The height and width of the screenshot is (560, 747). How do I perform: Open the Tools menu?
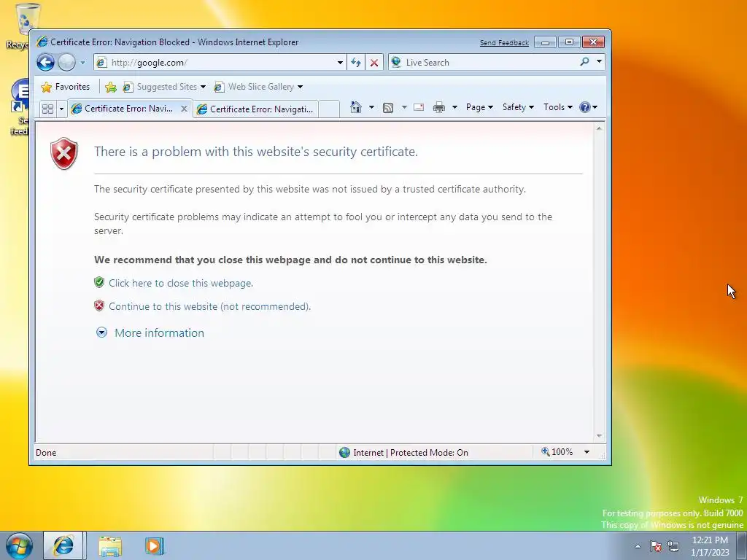tap(558, 107)
